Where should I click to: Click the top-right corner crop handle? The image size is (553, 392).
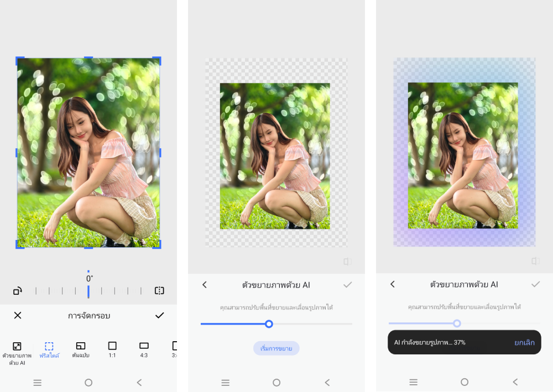click(x=159, y=59)
